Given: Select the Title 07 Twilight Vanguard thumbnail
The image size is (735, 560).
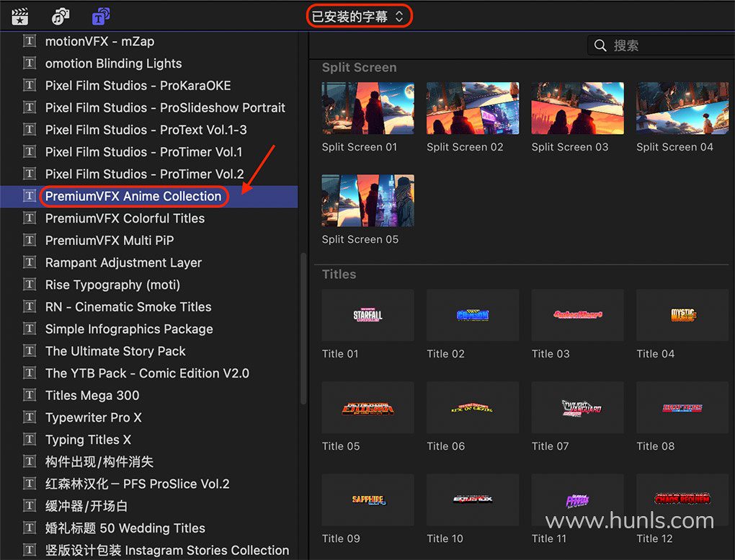Looking at the screenshot, I should (577, 408).
